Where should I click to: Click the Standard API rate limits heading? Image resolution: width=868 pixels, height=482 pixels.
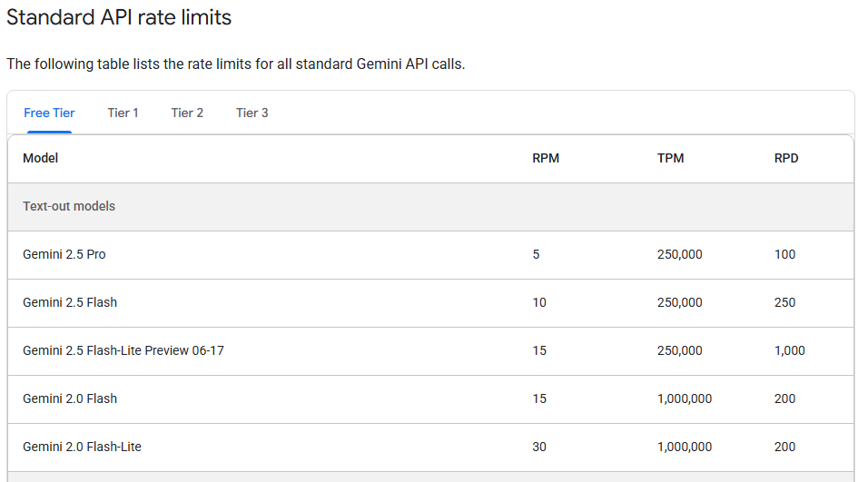[119, 16]
